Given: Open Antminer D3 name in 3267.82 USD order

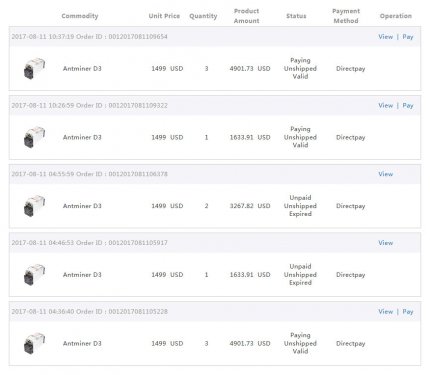Looking at the screenshot, I should 82,206.
